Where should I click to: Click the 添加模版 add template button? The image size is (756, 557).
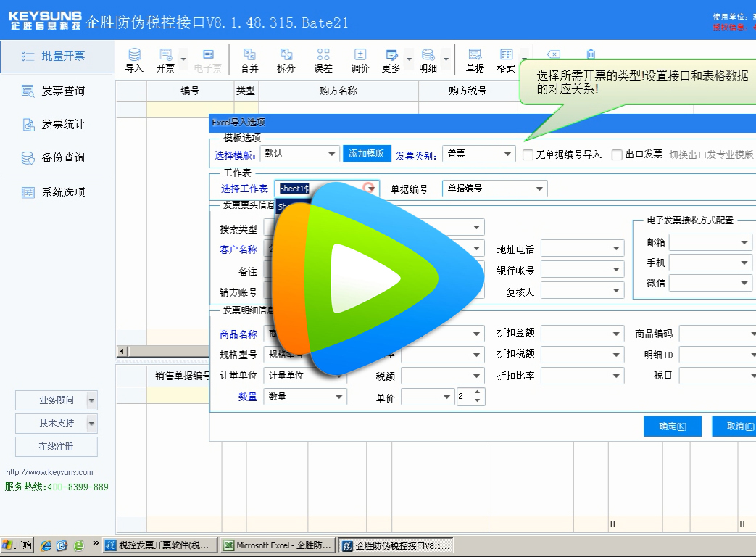pyautogui.click(x=367, y=154)
